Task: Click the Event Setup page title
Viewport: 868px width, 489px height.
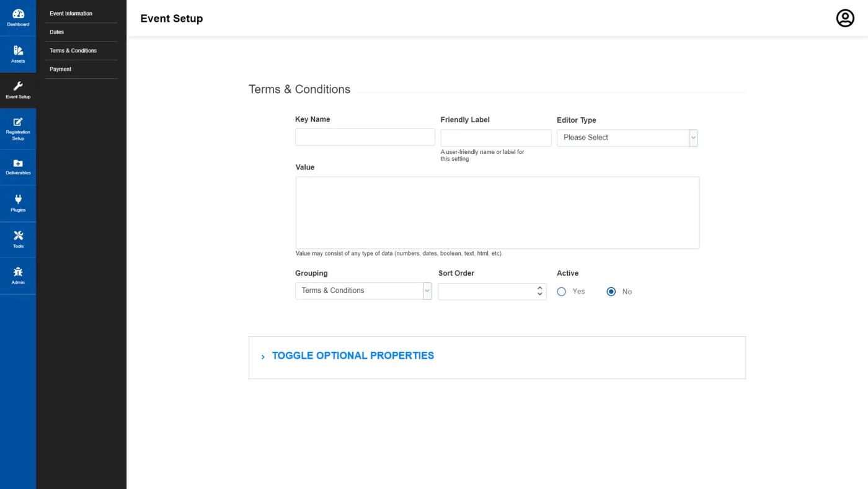Action: pos(172,19)
